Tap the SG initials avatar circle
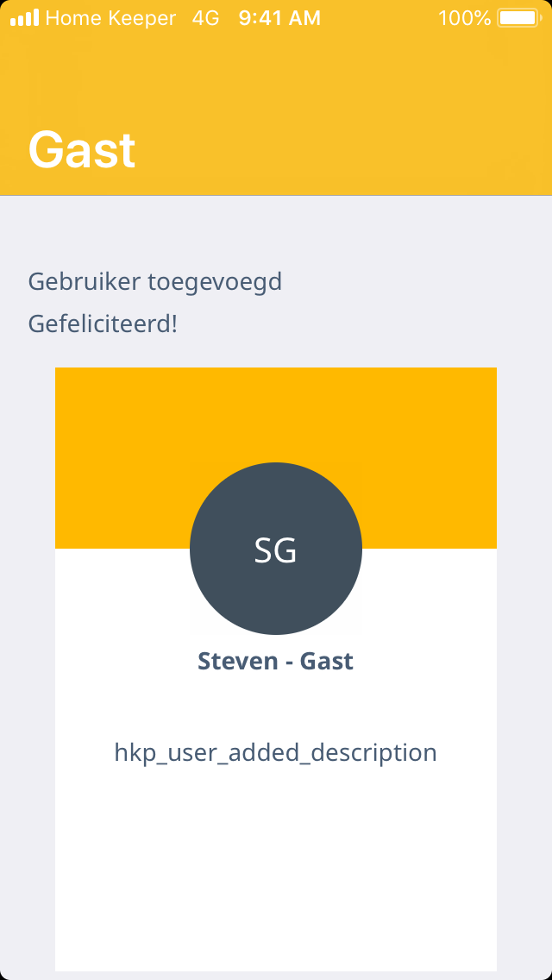The height and width of the screenshot is (980, 552). pos(276,549)
